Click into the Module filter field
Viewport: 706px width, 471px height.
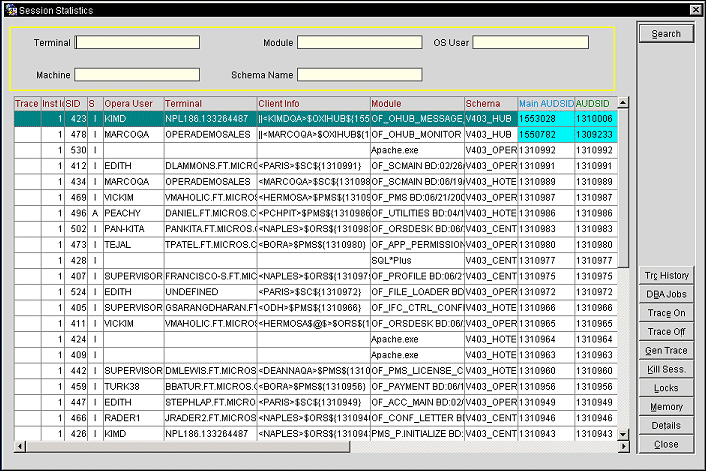tap(359, 42)
